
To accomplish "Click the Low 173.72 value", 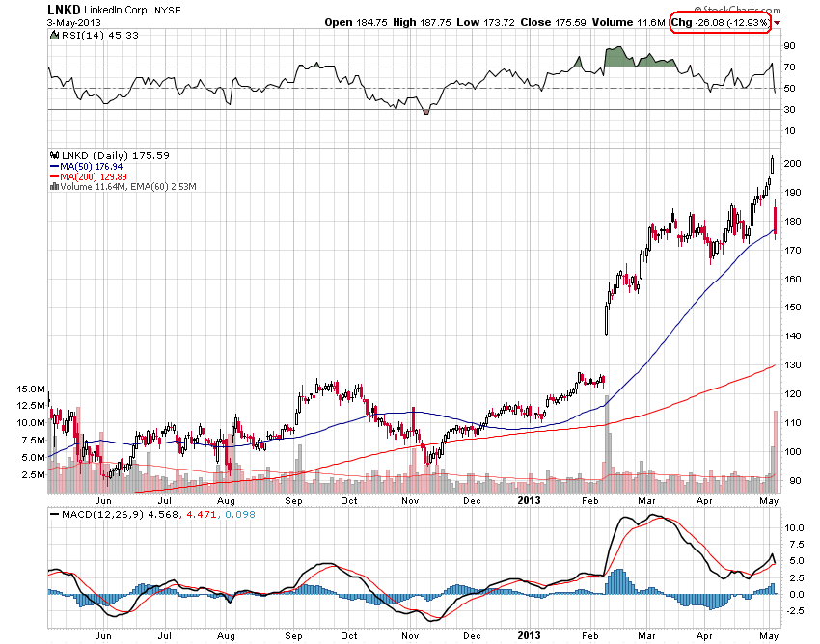I will pyautogui.click(x=485, y=22).
